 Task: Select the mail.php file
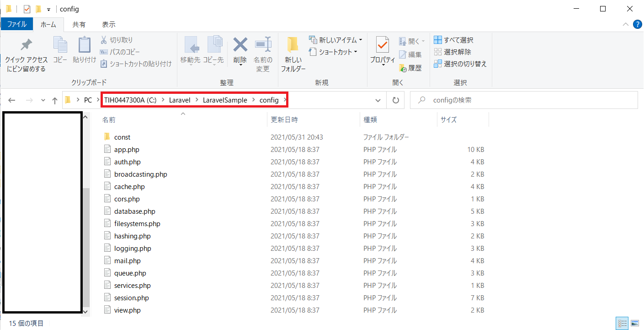click(128, 261)
